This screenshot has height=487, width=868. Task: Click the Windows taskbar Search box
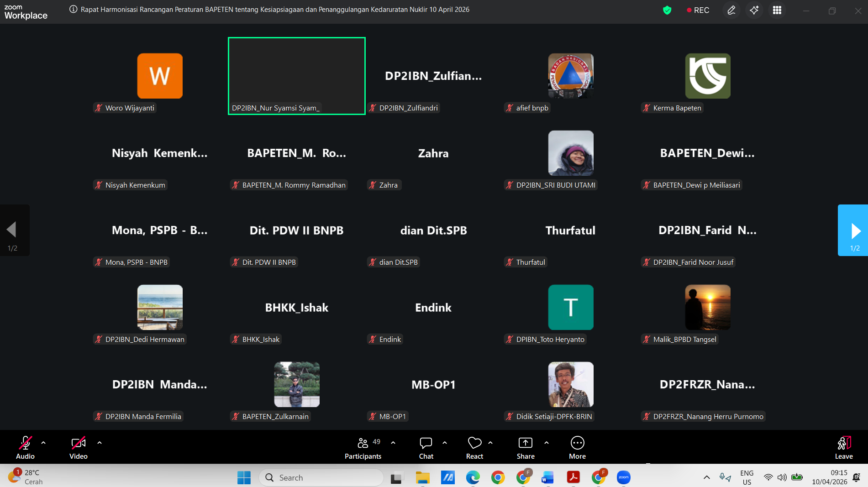click(321, 477)
